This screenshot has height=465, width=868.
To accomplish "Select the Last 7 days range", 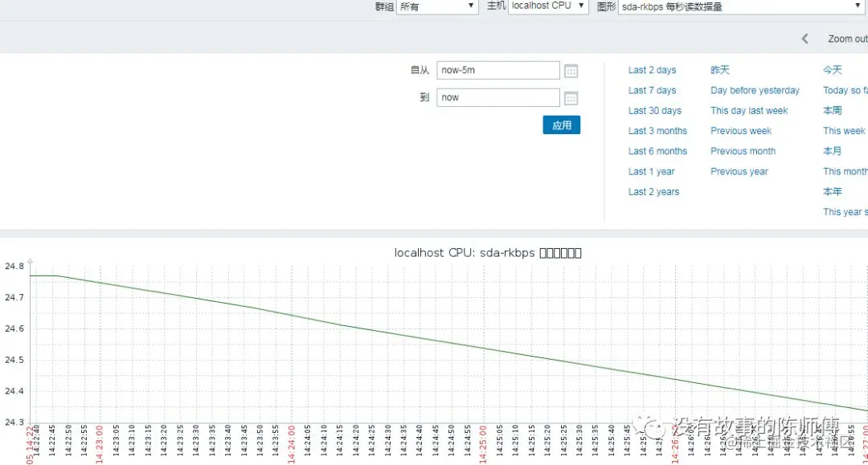I will pyautogui.click(x=652, y=90).
